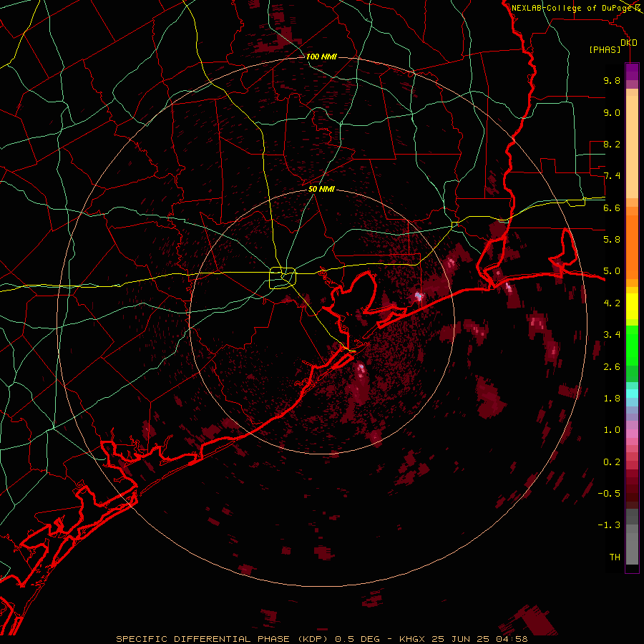Click the 9.0 value on the color scale

click(612, 112)
